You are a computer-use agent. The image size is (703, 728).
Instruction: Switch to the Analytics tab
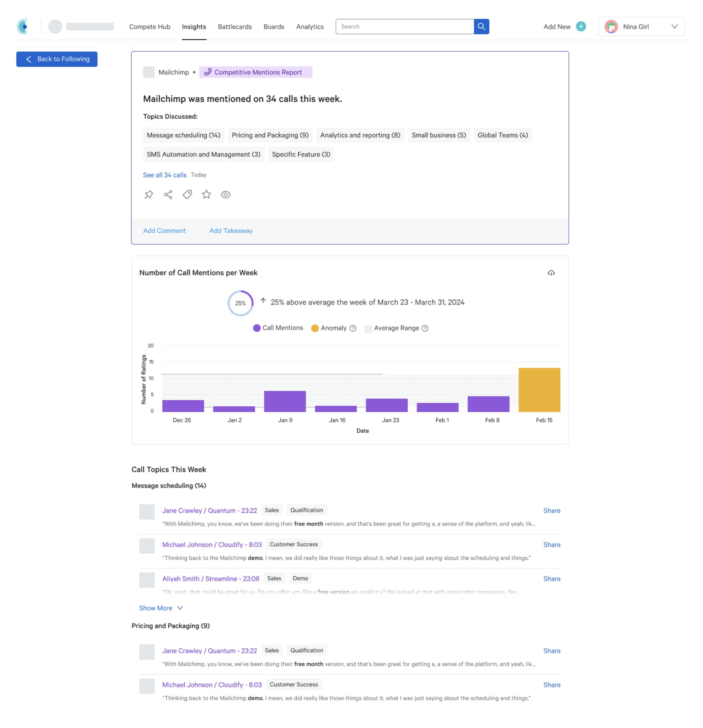click(310, 27)
